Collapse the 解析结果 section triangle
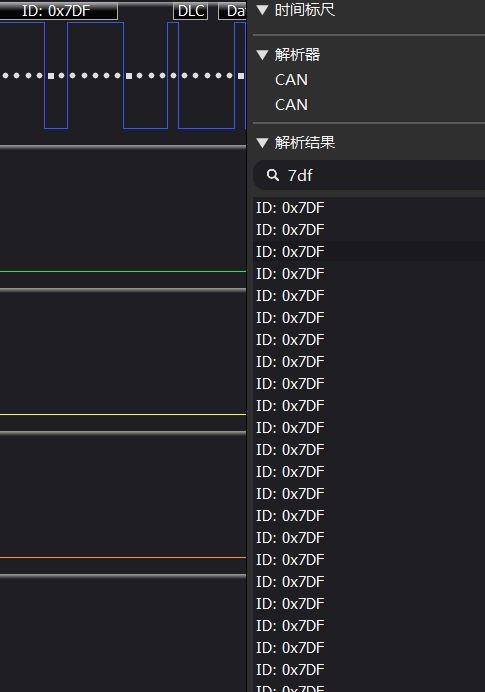Screen dimensions: 485x692 [x=263, y=143]
